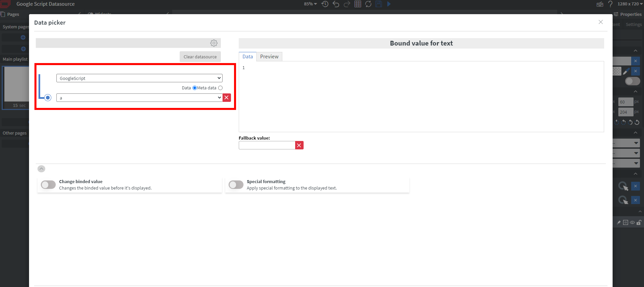644x287 pixels.
Task: Switch to the Data tab
Action: (248, 57)
